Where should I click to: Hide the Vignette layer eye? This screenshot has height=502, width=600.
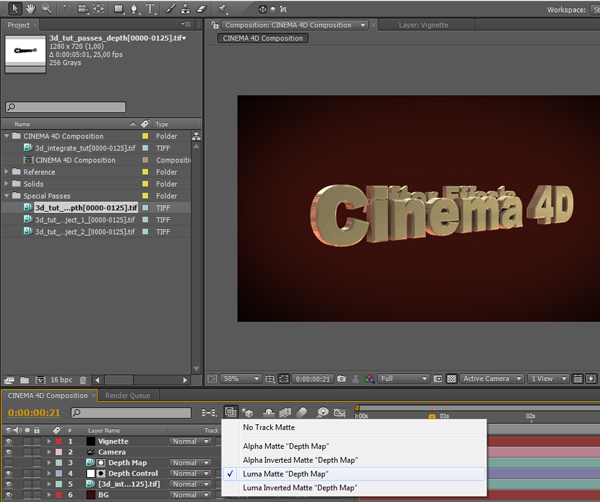tap(9, 441)
